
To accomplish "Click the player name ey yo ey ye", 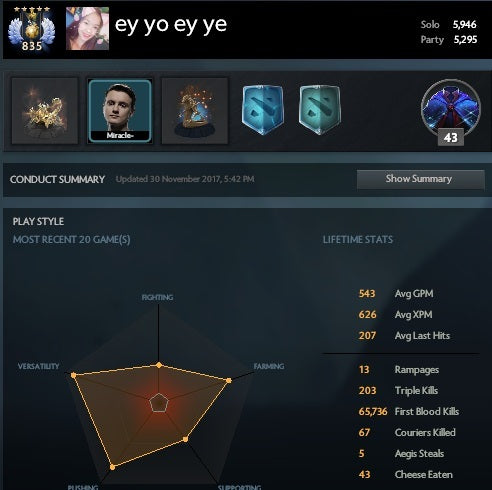I will pos(171,25).
